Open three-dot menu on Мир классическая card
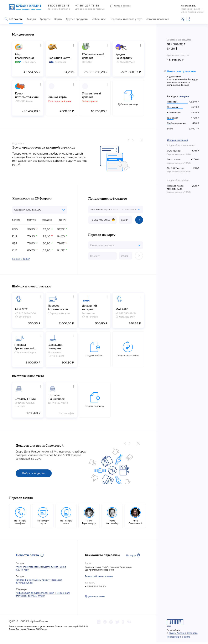 tap(40, 45)
